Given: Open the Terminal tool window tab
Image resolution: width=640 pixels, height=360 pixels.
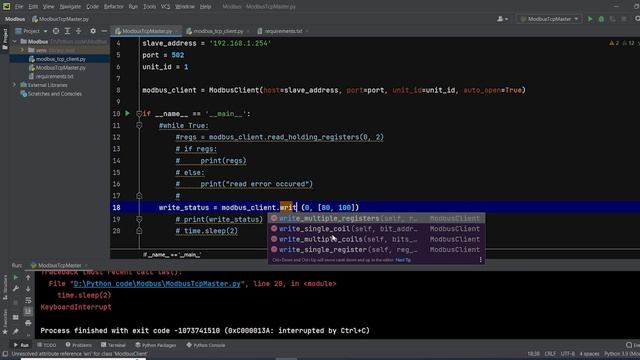Looking at the screenshot, I should (113, 345).
